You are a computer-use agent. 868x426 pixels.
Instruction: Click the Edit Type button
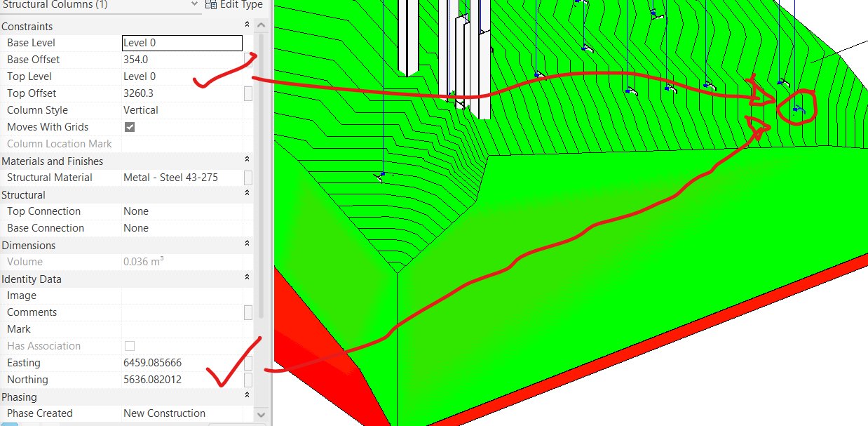pyautogui.click(x=234, y=4)
